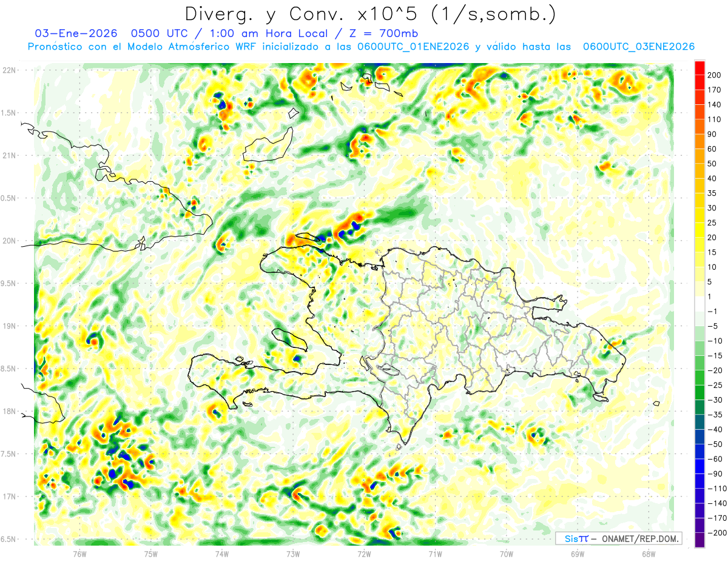
Task: Click the '-1' colorbar value
Action: [x=713, y=311]
